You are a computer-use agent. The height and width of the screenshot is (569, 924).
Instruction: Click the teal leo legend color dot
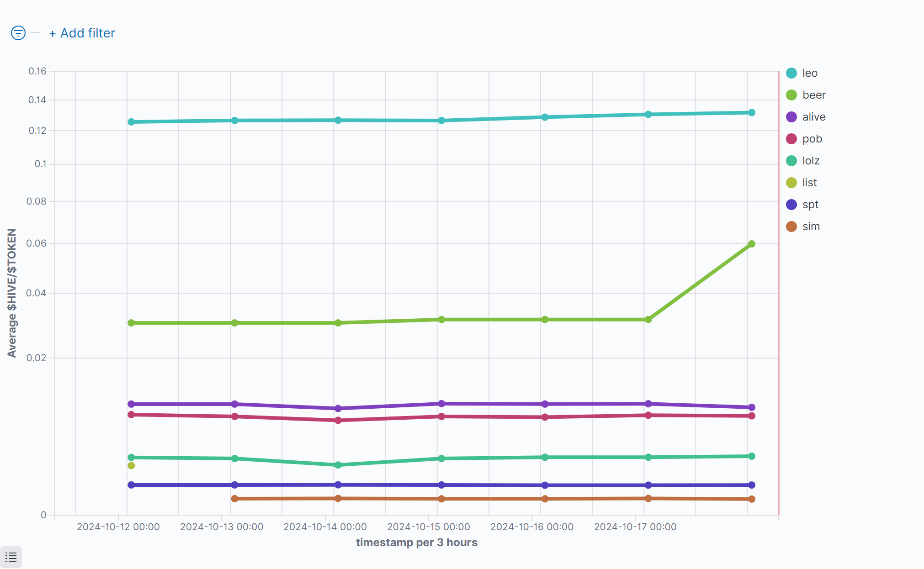tap(791, 73)
